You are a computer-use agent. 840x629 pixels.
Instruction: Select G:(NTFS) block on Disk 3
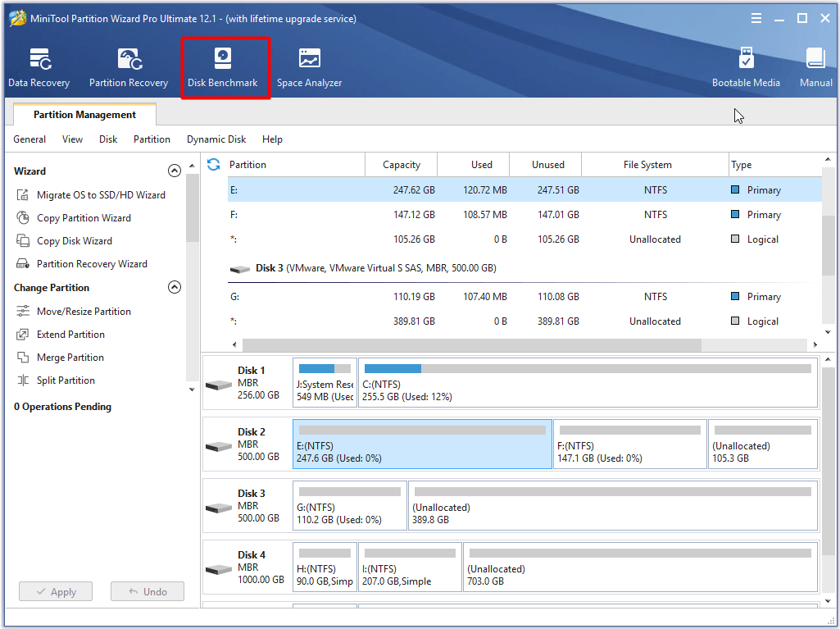coord(350,506)
